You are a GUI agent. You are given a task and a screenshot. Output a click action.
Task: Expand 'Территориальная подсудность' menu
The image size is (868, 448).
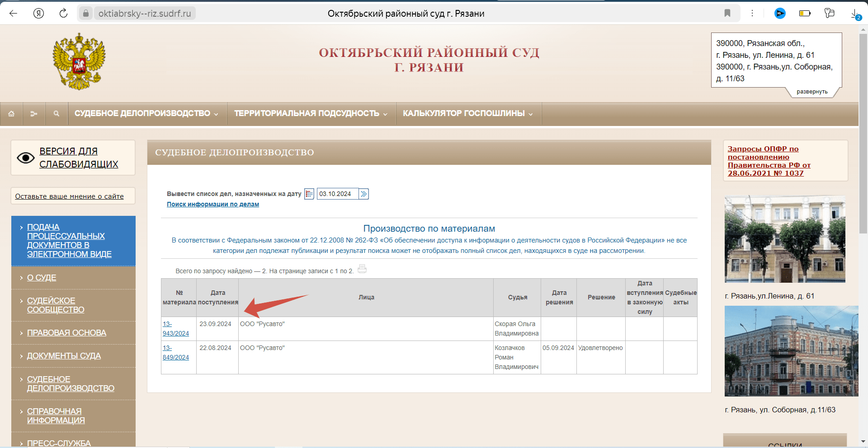[x=311, y=114]
